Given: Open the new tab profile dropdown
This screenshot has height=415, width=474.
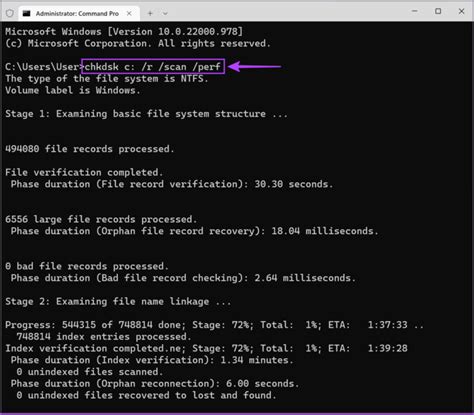Looking at the screenshot, I should 165,14.
